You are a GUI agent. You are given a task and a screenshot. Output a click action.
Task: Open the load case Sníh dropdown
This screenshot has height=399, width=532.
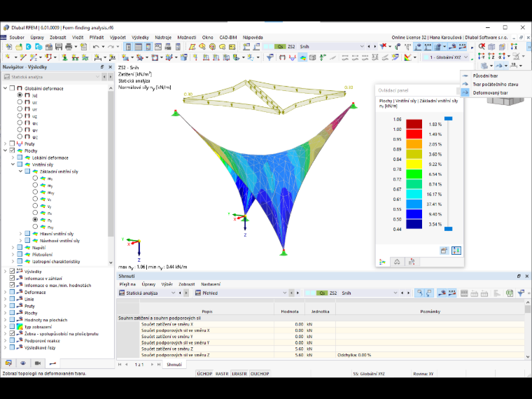click(362, 46)
